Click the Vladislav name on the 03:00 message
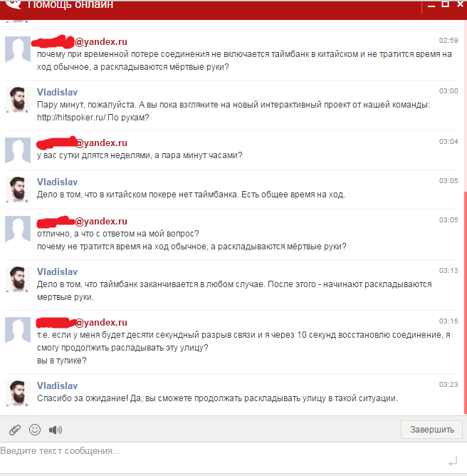 pos(57,92)
